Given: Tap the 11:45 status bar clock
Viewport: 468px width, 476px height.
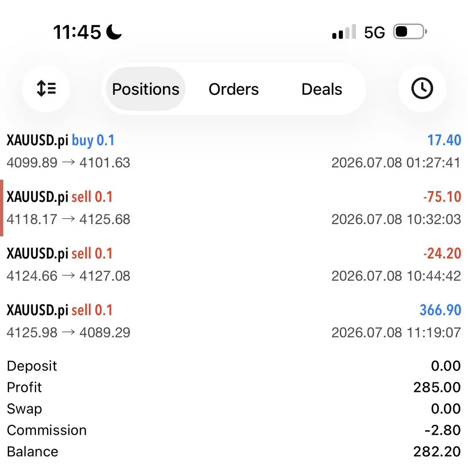Looking at the screenshot, I should pyautogui.click(x=77, y=32).
